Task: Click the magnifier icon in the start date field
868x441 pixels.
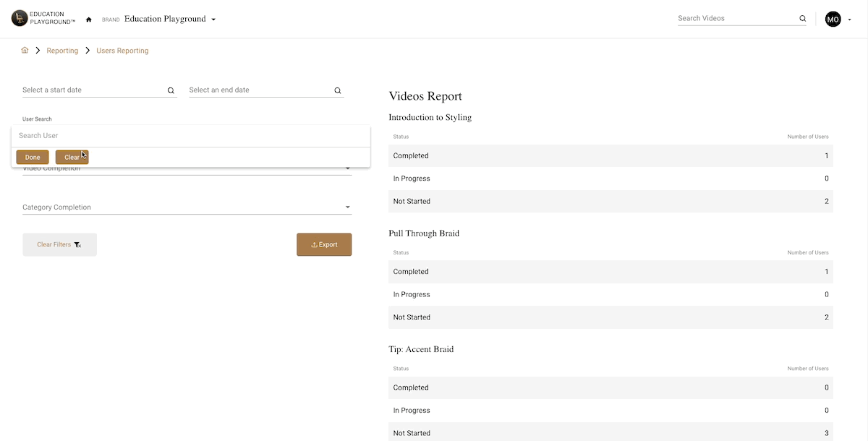Action: pyautogui.click(x=171, y=90)
